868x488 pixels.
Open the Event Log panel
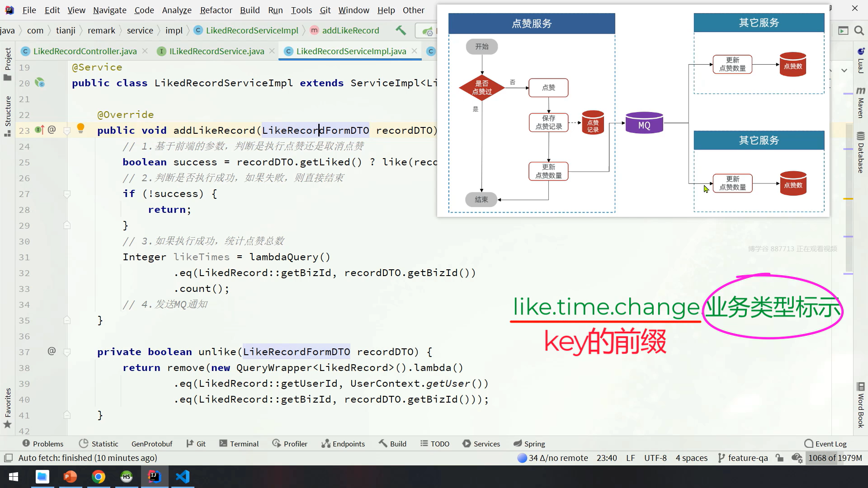point(826,444)
